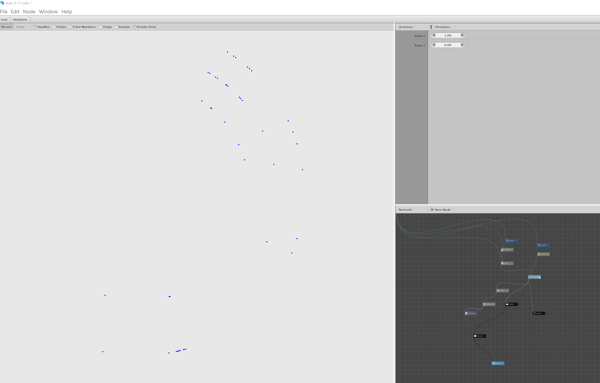
Task: Click the plus icon beside New Node
Action: pyautogui.click(x=432, y=210)
